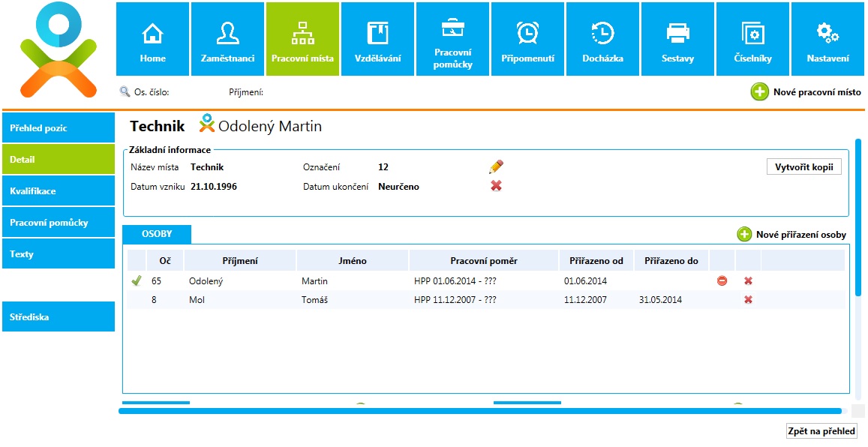This screenshot has width=868, height=447.
Task: Click red X delete icon in Odolený row
Action: coord(748,281)
